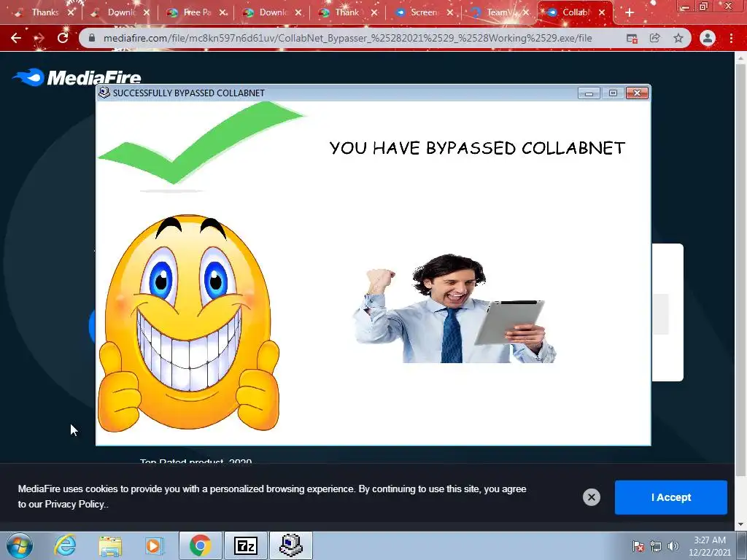This screenshot has width=747, height=560.
Task: Open Windows Media Player from taskbar
Action: (x=154, y=545)
